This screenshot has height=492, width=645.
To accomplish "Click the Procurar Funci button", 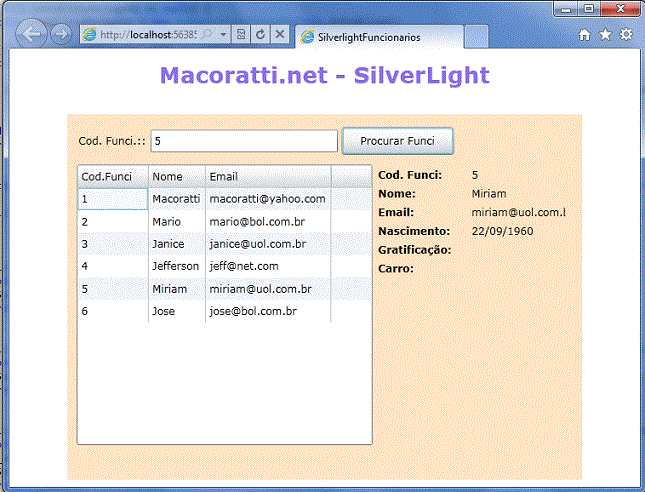I will pyautogui.click(x=397, y=141).
